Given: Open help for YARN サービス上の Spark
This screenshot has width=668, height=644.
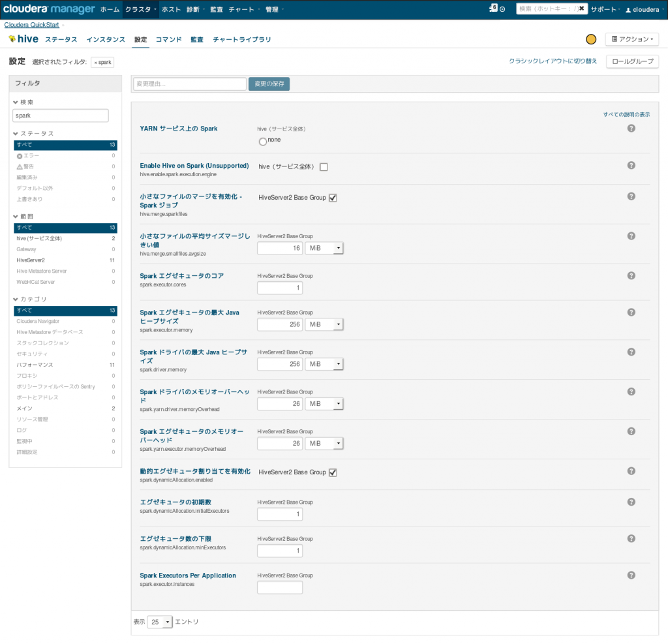Looking at the screenshot, I should pyautogui.click(x=631, y=129).
